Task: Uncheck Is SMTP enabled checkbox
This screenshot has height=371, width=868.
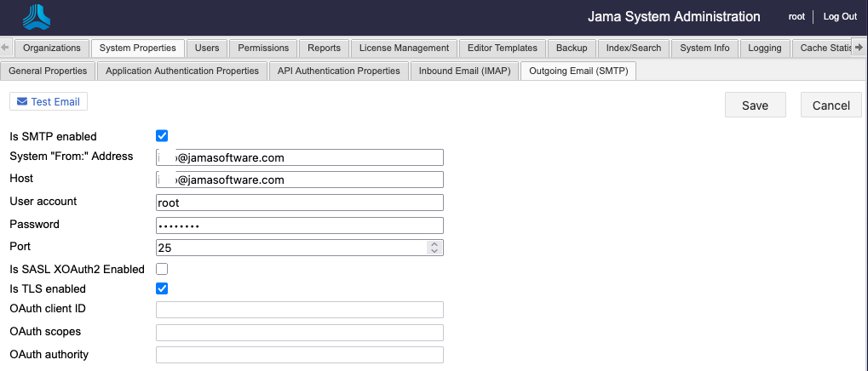Action: 162,136
